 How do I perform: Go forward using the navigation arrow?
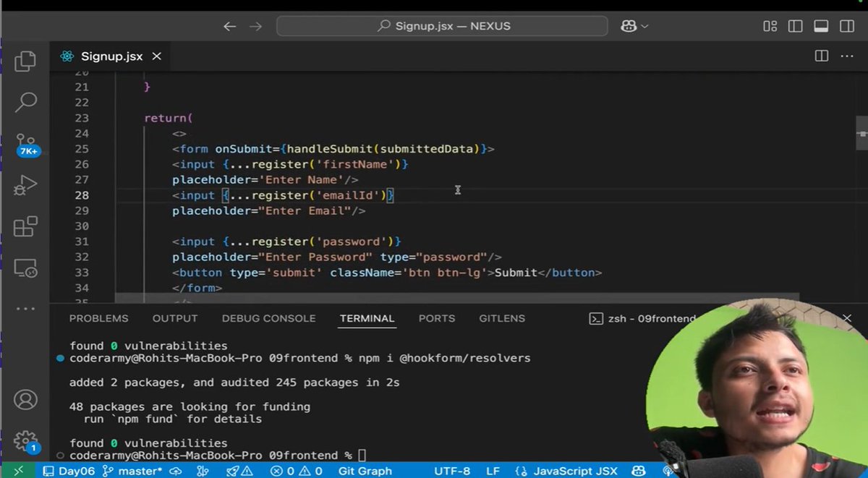(x=255, y=26)
